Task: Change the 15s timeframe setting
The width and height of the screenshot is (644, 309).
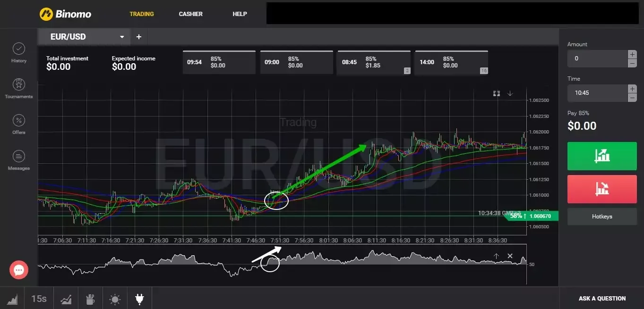Action: coord(39,299)
